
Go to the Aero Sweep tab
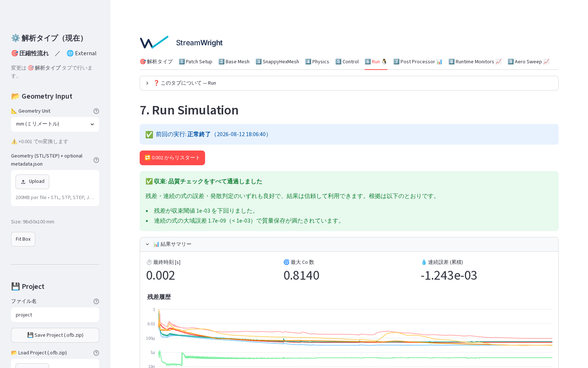[x=528, y=62]
